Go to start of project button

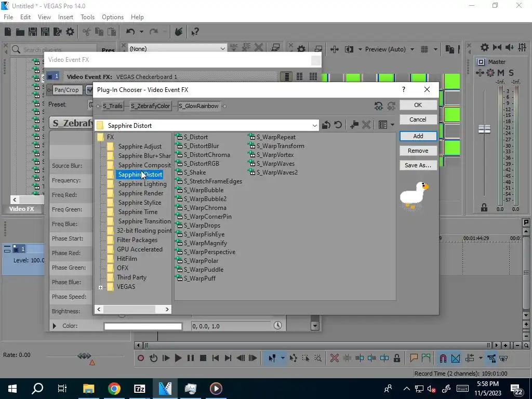[216, 358]
